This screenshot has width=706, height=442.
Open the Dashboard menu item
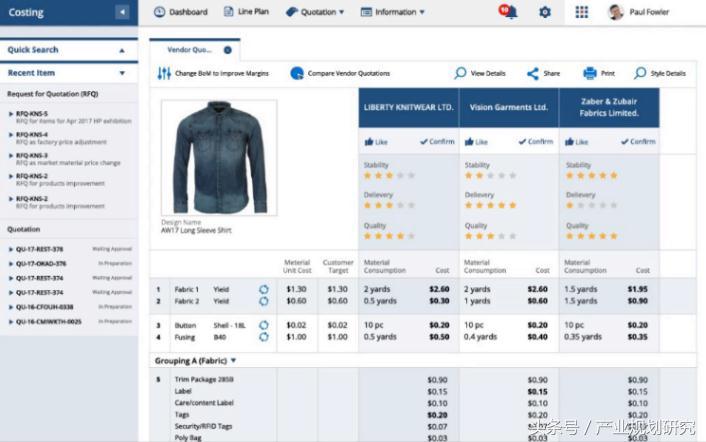click(x=181, y=12)
